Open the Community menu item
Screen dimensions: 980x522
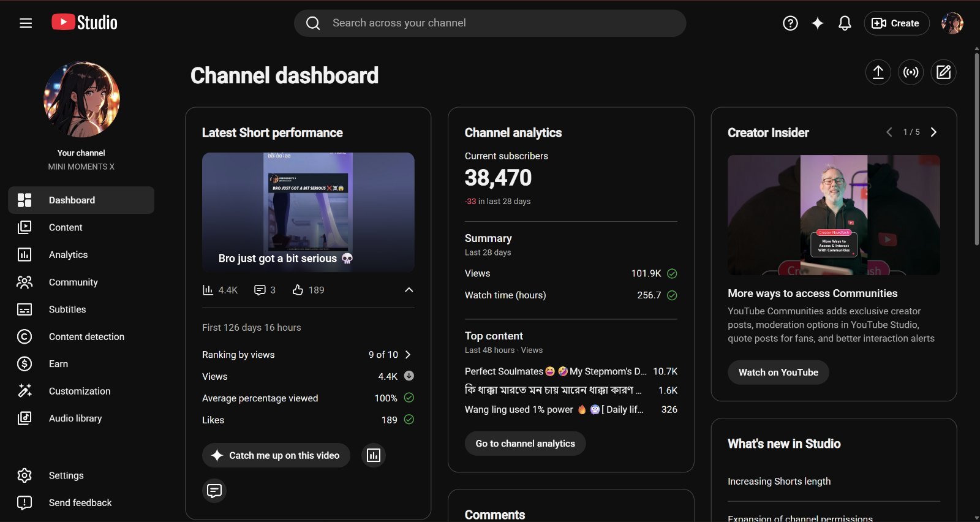tap(81, 282)
